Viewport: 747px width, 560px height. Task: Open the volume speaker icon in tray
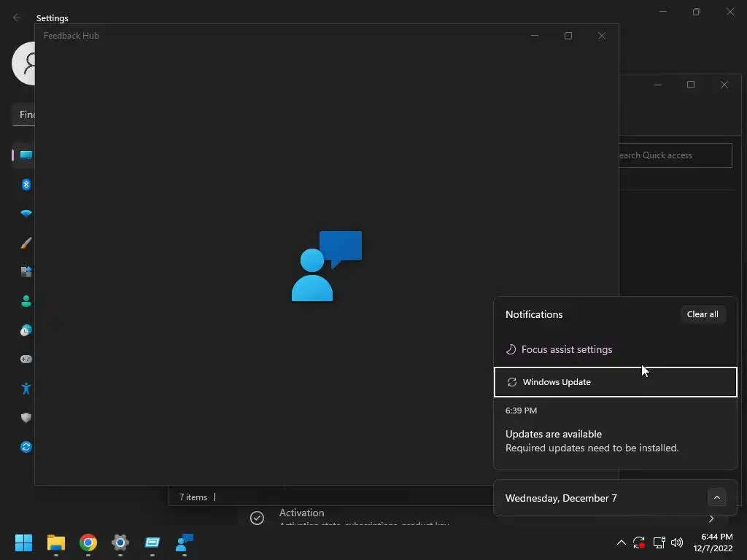coord(676,542)
